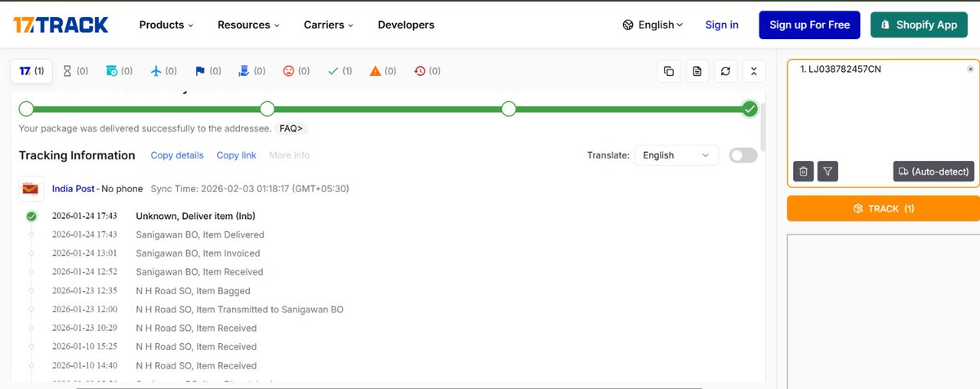Click the refresh tracking icon button
Image resolution: width=980 pixels, height=389 pixels.
[725, 71]
